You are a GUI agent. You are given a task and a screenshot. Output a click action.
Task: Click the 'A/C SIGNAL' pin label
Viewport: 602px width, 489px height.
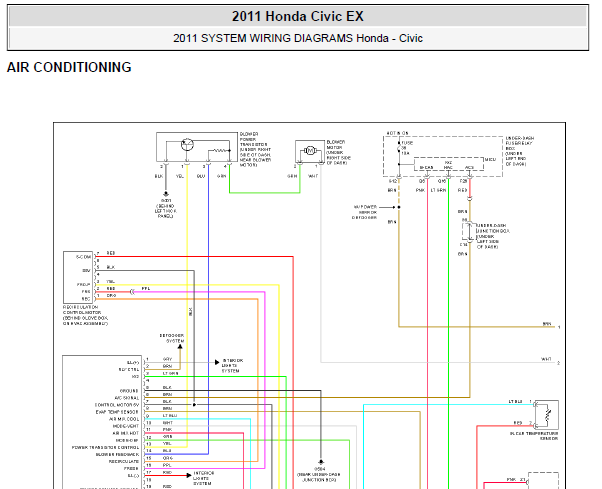pos(127,398)
